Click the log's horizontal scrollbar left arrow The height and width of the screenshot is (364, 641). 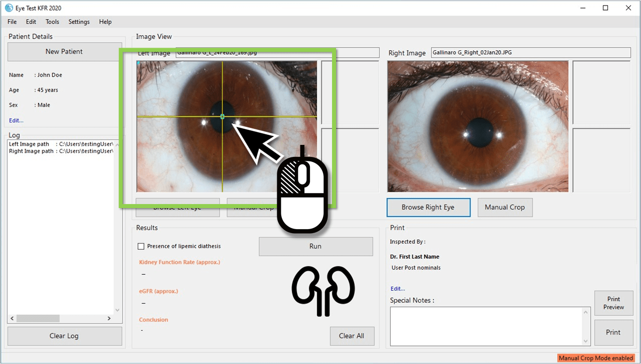point(12,318)
